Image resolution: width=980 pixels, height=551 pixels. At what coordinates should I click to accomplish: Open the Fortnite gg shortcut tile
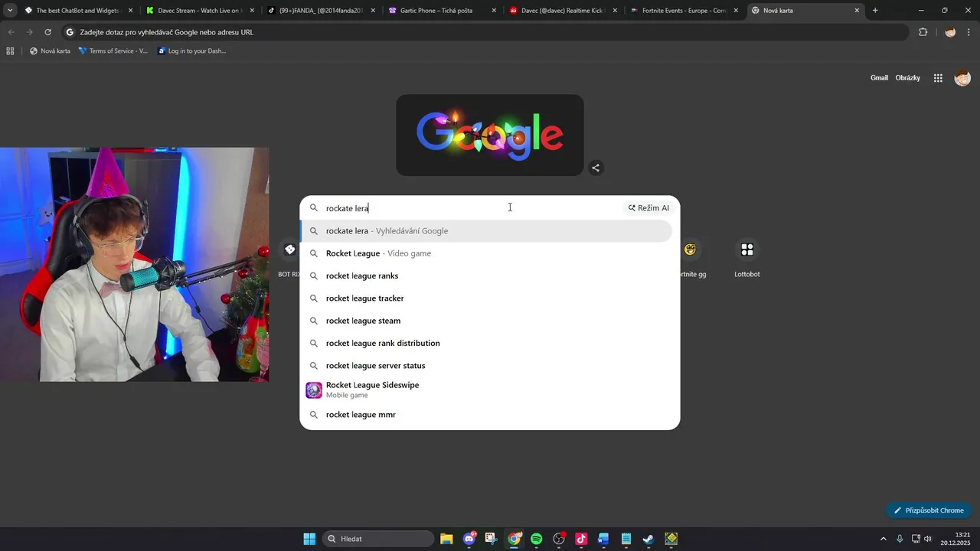pyautogui.click(x=691, y=259)
